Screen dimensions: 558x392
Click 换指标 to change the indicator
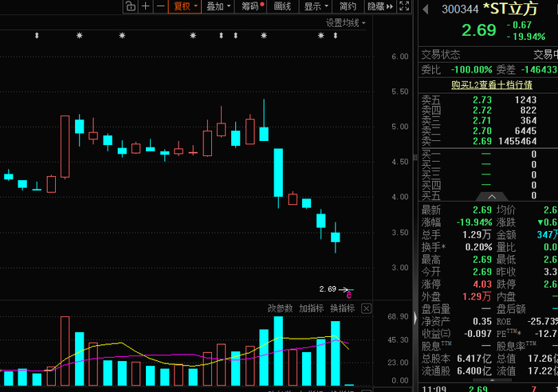(x=342, y=308)
